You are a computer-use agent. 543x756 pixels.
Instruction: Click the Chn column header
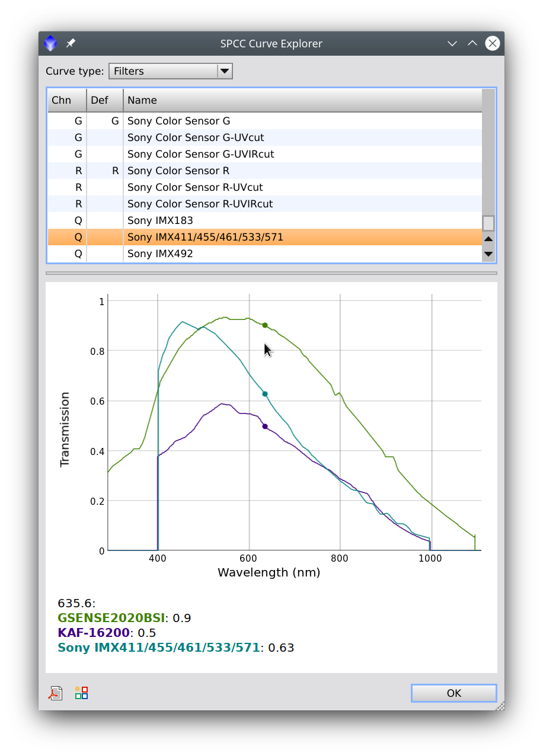[x=67, y=100]
